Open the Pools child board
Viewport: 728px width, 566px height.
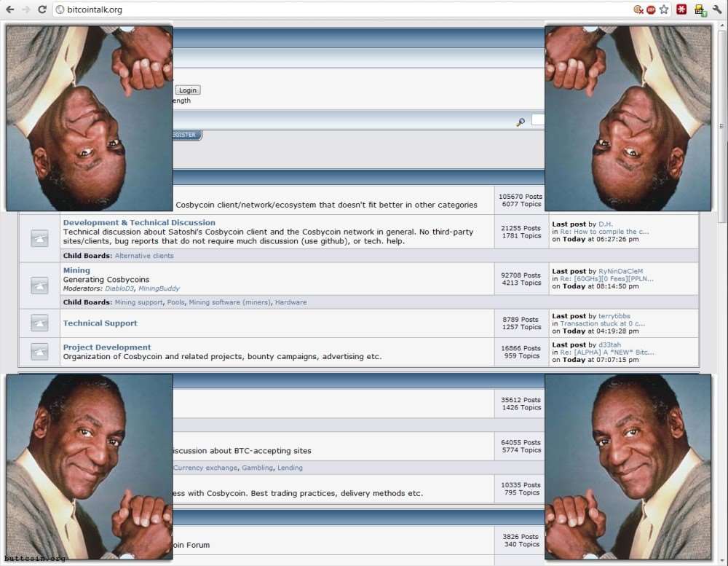click(175, 302)
